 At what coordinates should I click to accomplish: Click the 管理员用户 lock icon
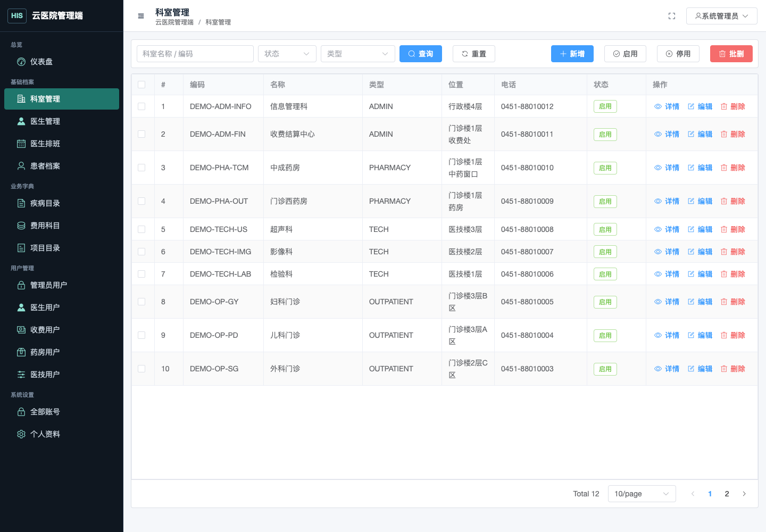pyautogui.click(x=21, y=285)
